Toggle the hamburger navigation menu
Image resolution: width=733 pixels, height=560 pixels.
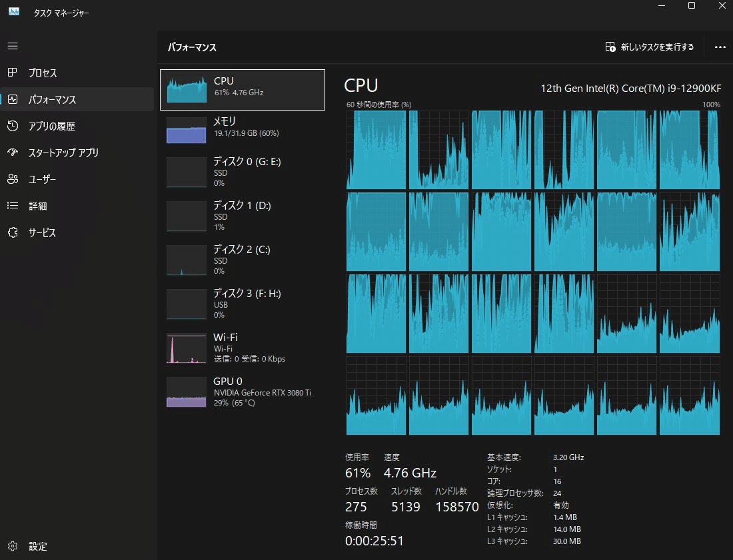point(13,47)
